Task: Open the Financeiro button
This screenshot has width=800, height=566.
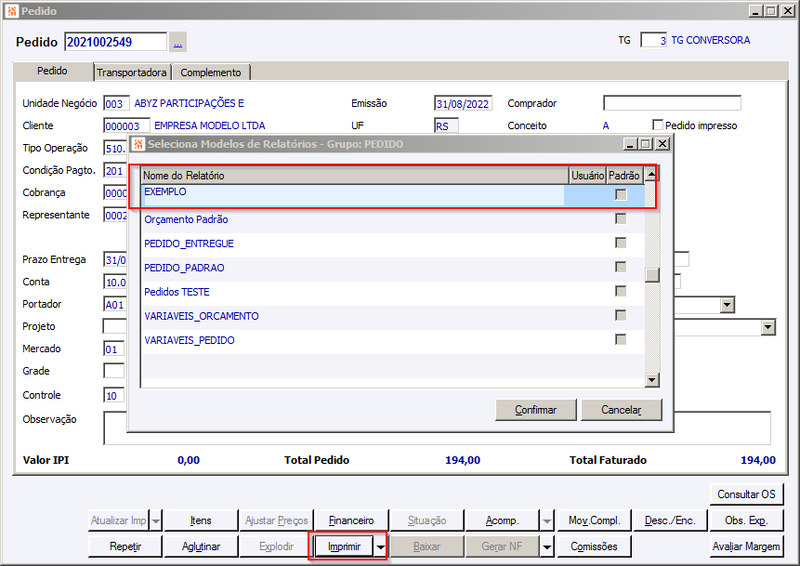Action: (351, 521)
